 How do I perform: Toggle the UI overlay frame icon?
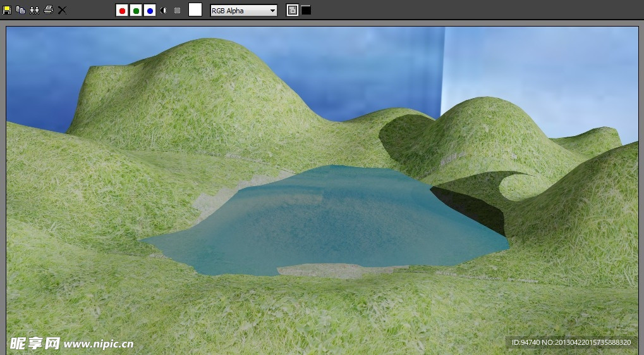pyautogui.click(x=292, y=10)
